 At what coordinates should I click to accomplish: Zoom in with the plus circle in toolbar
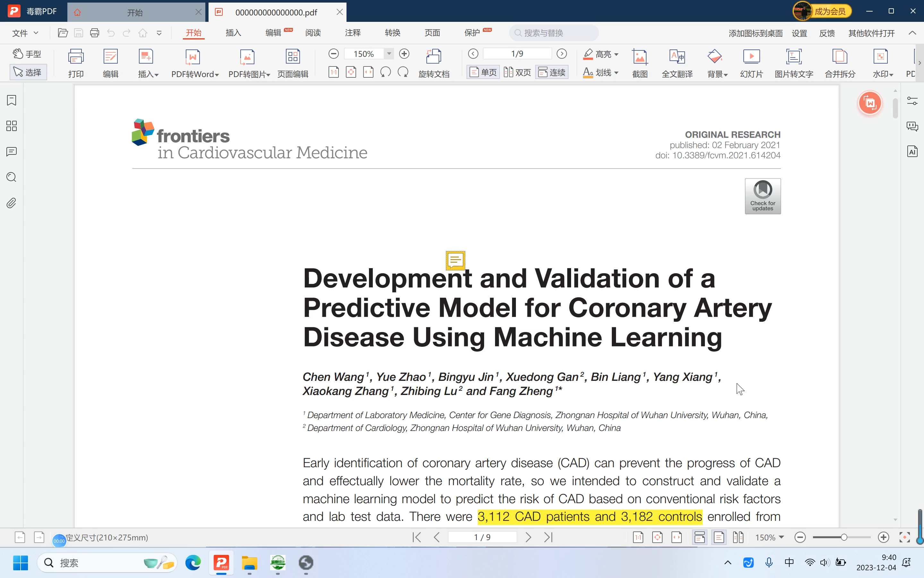coord(404,54)
